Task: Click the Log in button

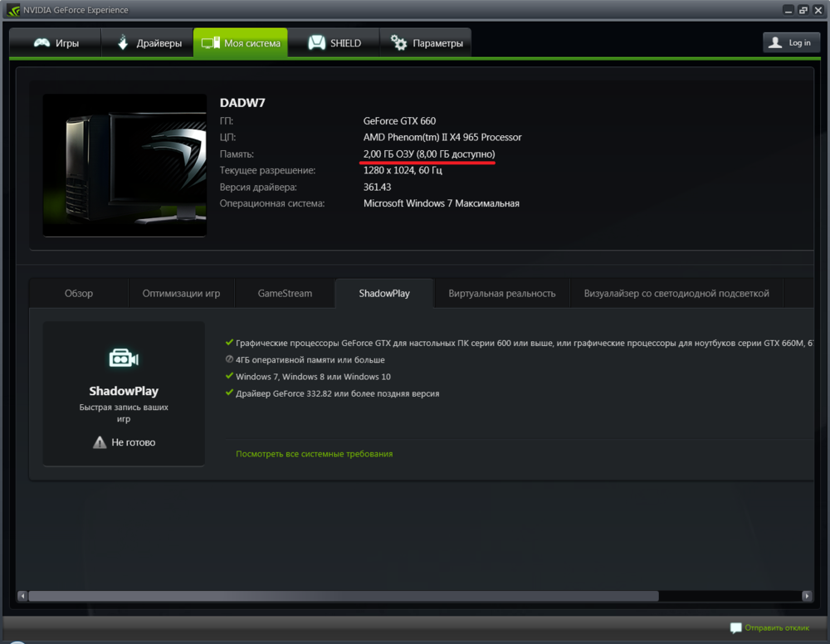Action: pos(791,43)
